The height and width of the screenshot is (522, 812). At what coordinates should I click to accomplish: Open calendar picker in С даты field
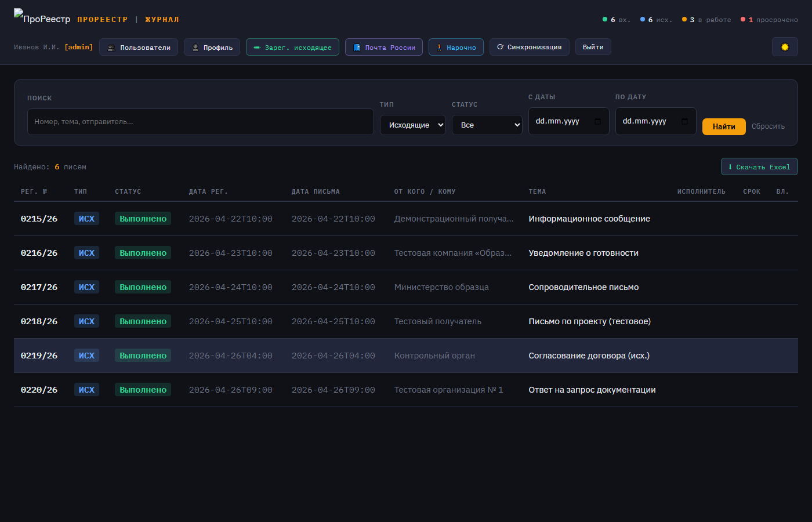point(598,121)
